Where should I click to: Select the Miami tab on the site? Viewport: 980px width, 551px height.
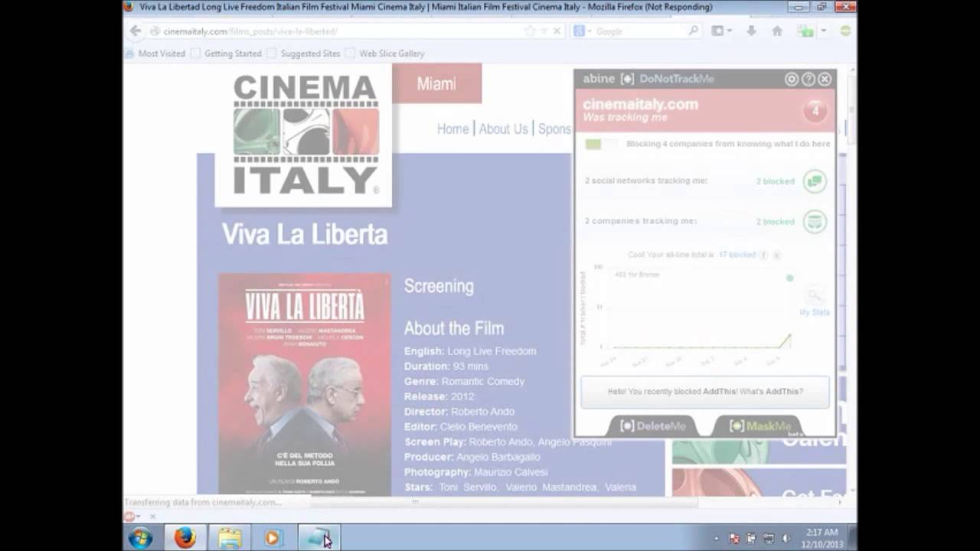click(436, 83)
